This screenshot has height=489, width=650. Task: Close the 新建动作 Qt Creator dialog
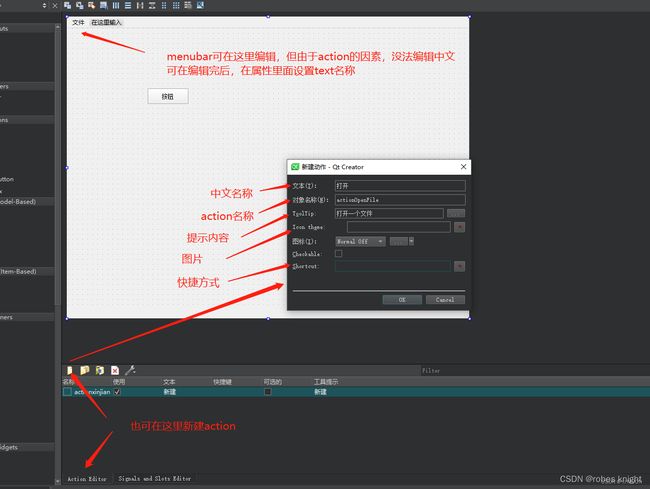463,167
